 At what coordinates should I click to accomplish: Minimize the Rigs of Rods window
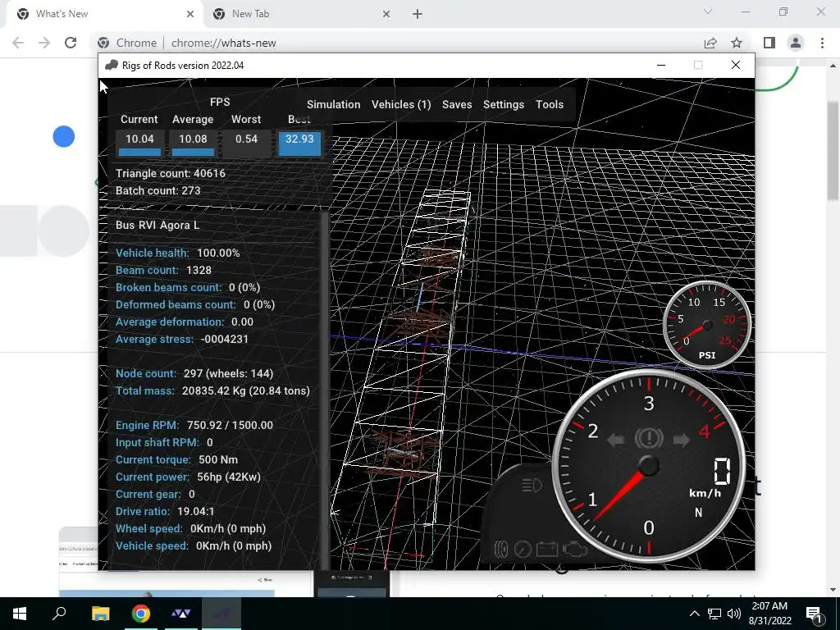[x=661, y=66]
